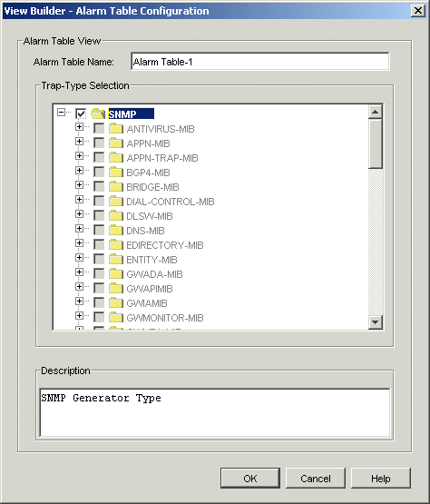Toggle the DLSW-MIB checkbox

[x=99, y=216]
